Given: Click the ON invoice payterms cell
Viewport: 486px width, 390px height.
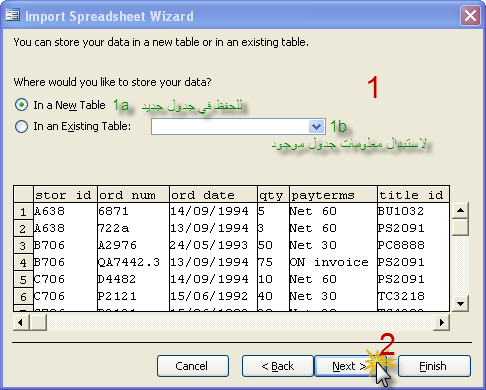Looking at the screenshot, I should coord(333,262).
